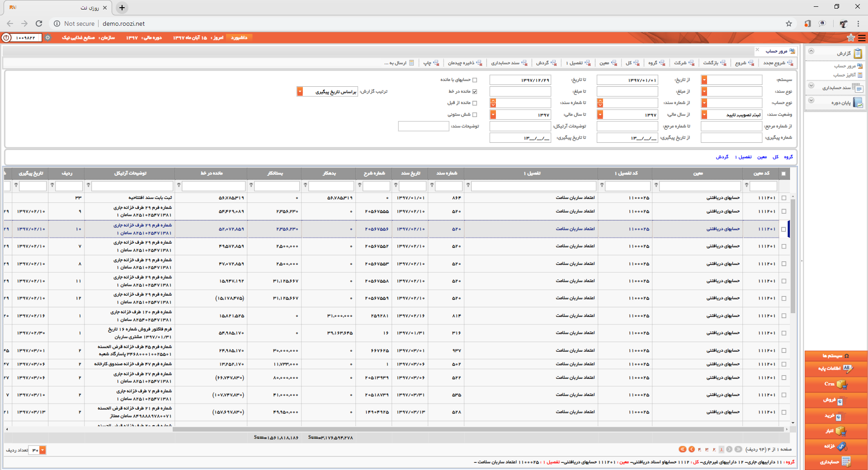Click the تفصیل ۱ toolbar button
The image size is (868, 470).
pyautogui.click(x=578, y=63)
